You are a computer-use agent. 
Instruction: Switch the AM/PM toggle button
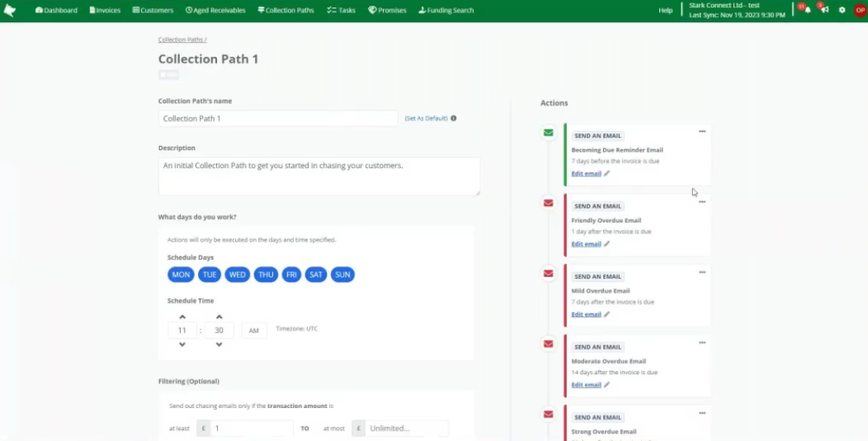coord(253,331)
